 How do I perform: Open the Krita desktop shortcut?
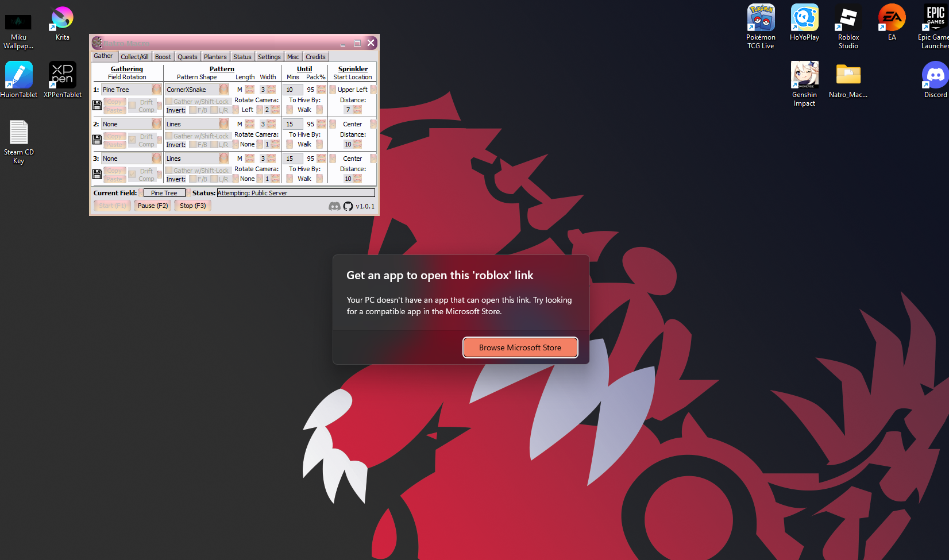click(x=62, y=23)
